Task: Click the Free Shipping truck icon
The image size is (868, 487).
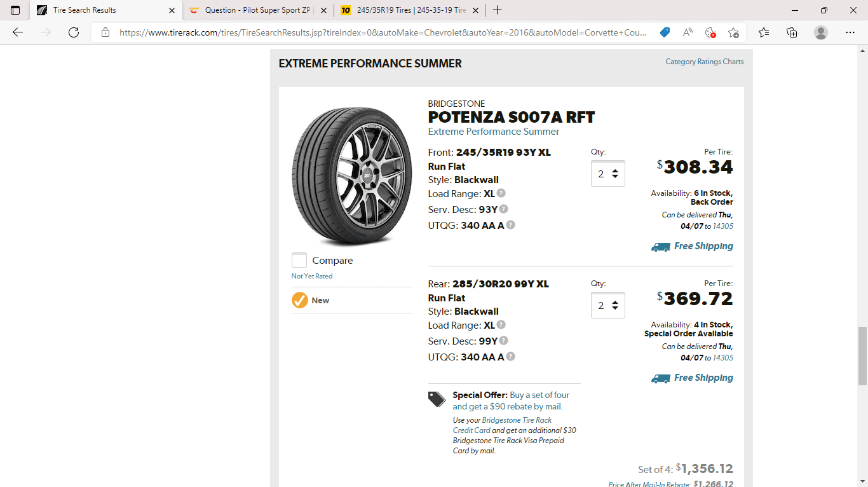Action: [660, 246]
